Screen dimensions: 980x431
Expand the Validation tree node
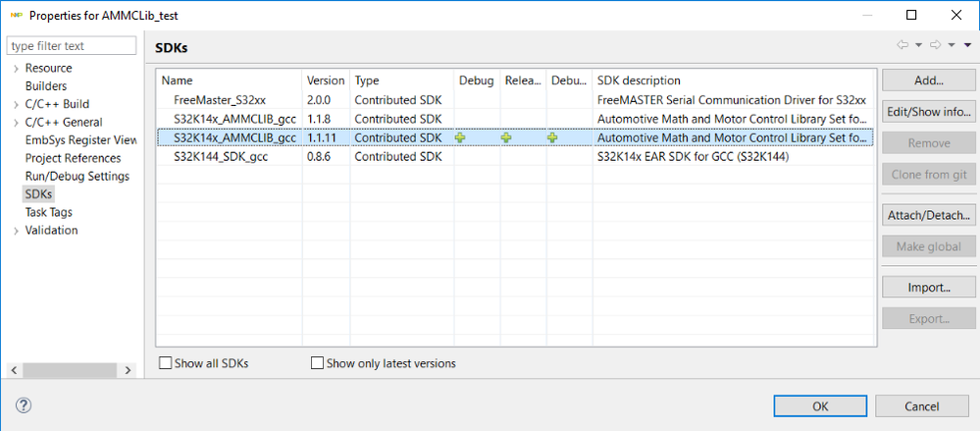tap(16, 231)
